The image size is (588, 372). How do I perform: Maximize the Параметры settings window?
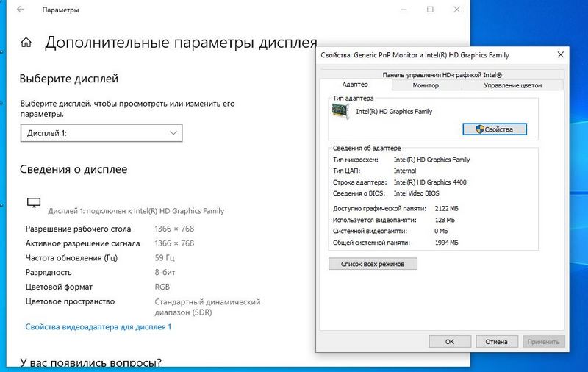pos(430,10)
